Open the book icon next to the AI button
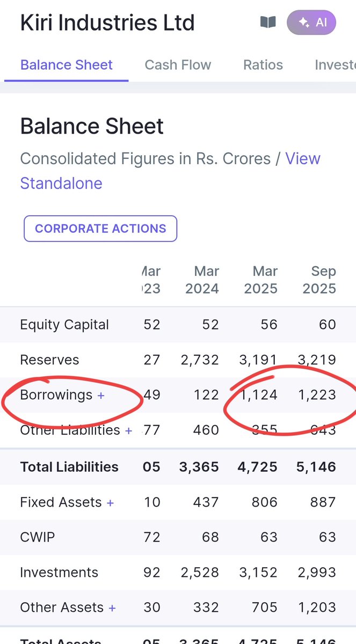The height and width of the screenshot is (644, 356). coord(268,23)
